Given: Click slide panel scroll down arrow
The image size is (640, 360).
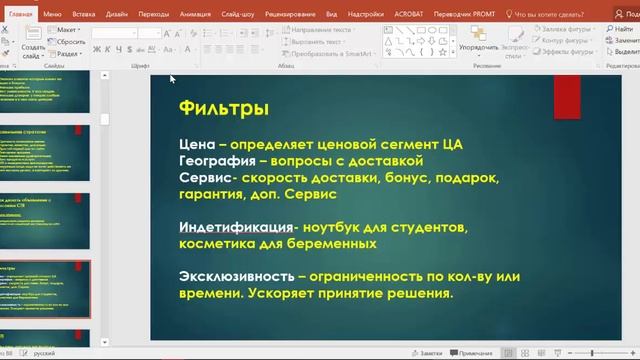Looking at the screenshot, I should (104, 342).
